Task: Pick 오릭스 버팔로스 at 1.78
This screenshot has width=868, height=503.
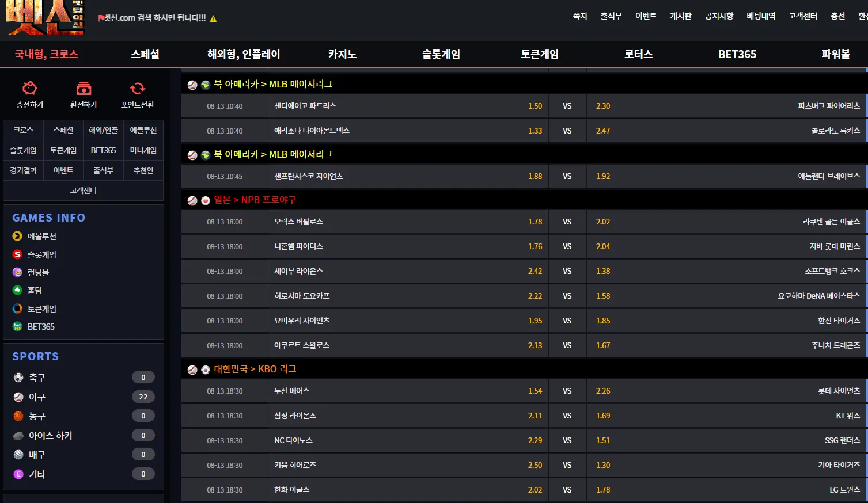Action: (408, 222)
